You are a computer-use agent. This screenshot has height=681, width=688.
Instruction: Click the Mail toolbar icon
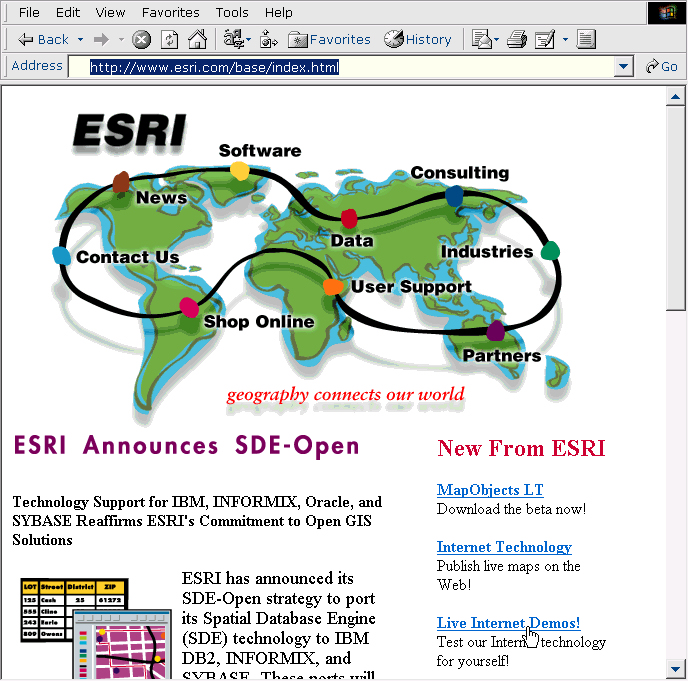click(481, 39)
